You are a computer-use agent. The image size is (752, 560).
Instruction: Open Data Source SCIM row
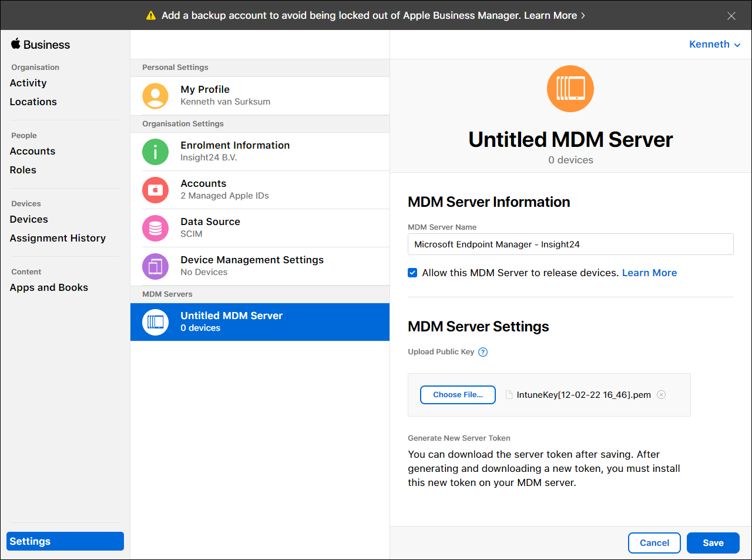coord(260,228)
